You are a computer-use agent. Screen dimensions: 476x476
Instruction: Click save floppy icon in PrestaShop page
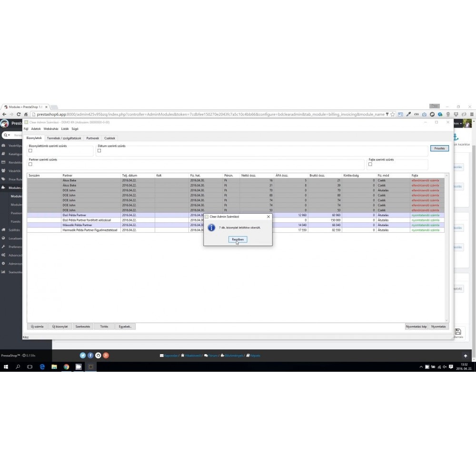[458, 331]
